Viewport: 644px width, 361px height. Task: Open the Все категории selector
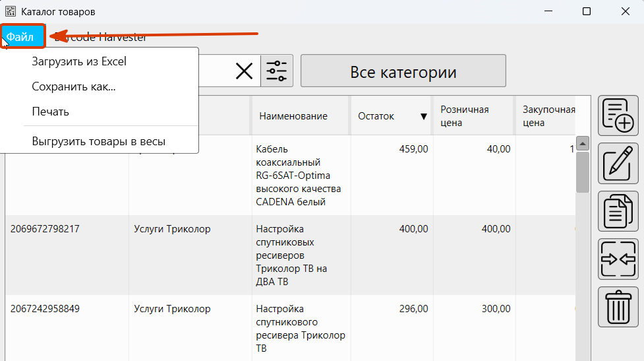tap(403, 71)
